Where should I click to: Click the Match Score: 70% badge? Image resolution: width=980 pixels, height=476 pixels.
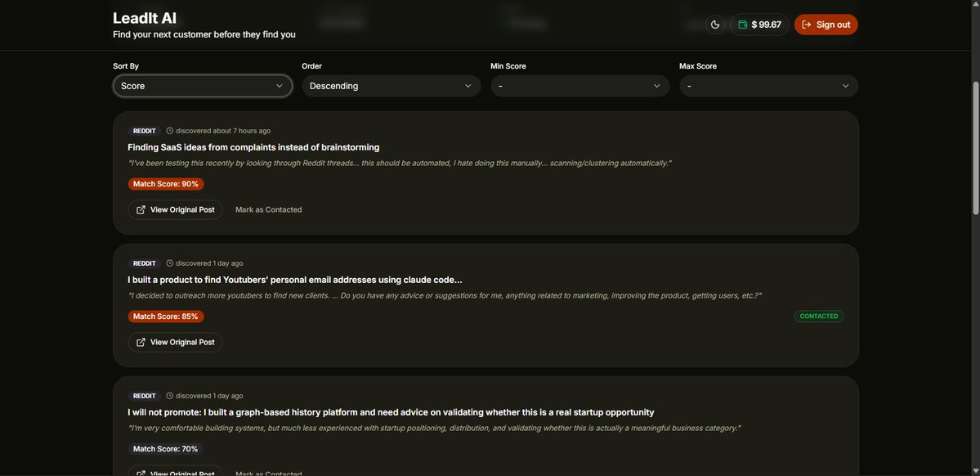(x=166, y=449)
